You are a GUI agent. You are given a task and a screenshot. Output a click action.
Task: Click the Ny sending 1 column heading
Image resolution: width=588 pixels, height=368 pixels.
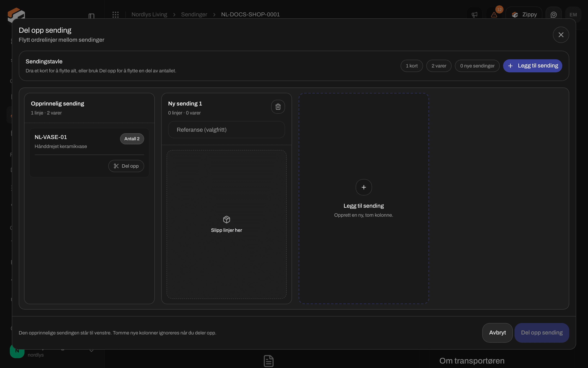(185, 104)
